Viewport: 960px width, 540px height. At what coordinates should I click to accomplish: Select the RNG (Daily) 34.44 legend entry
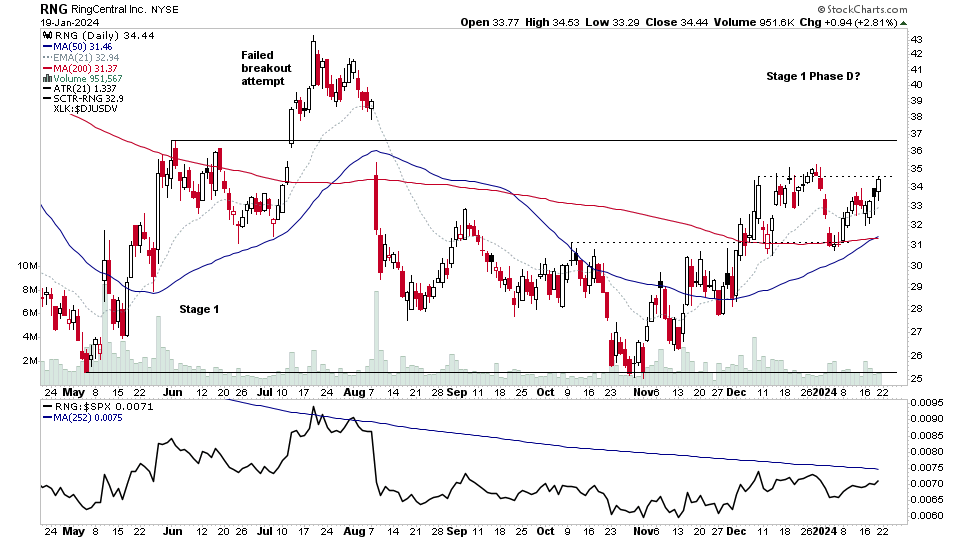[x=104, y=36]
